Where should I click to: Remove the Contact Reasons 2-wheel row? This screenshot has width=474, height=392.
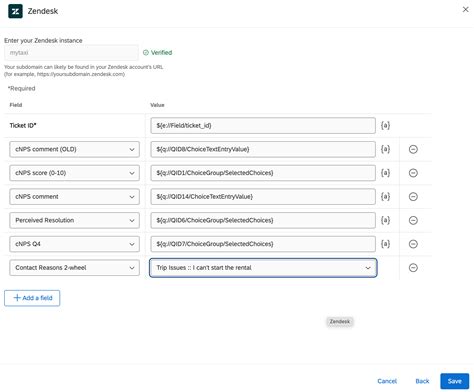[x=413, y=268]
